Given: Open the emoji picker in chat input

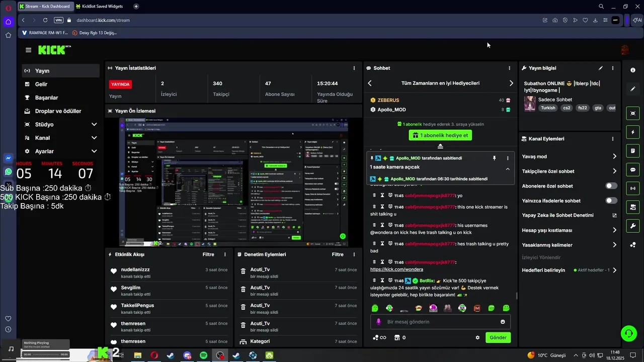Looking at the screenshot, I should tap(503, 322).
